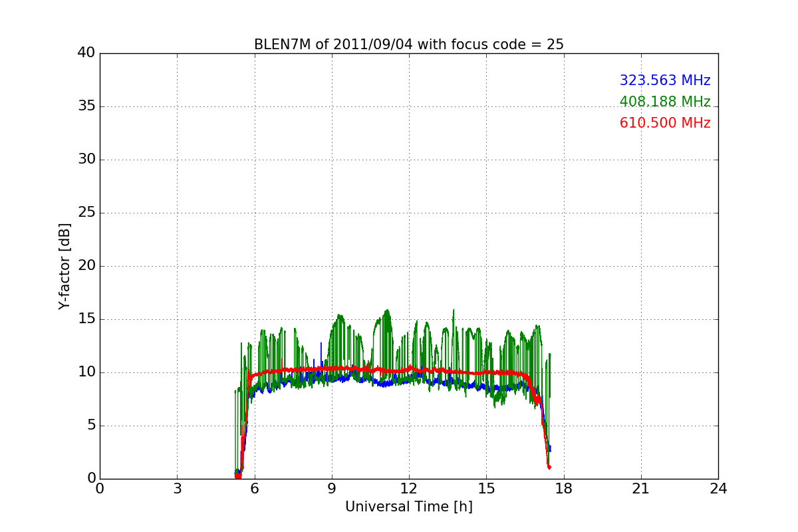
Task: Click the x-axis tick label "6"
Action: point(255,489)
